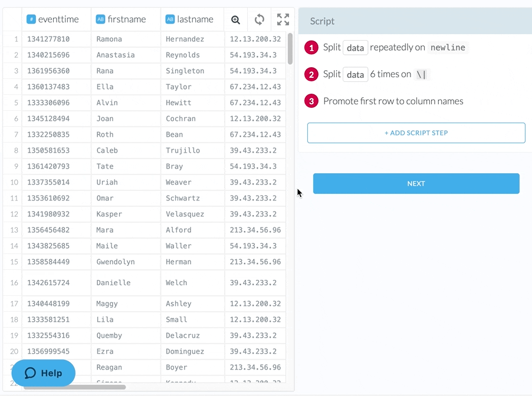Click the data token in script step 1
This screenshot has height=396, width=532.
(355, 48)
